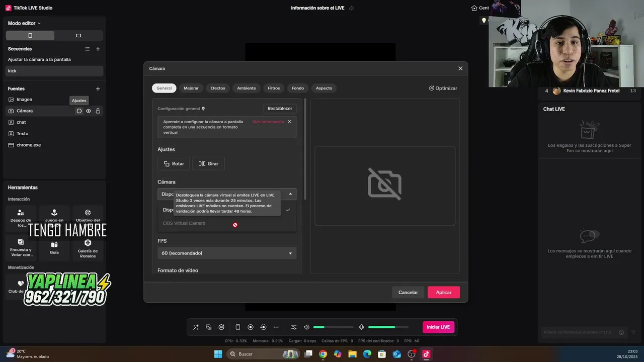Viewport: 644px width, 362px height.
Task: Open the Galería de Regalos tool
Action: pos(88,247)
